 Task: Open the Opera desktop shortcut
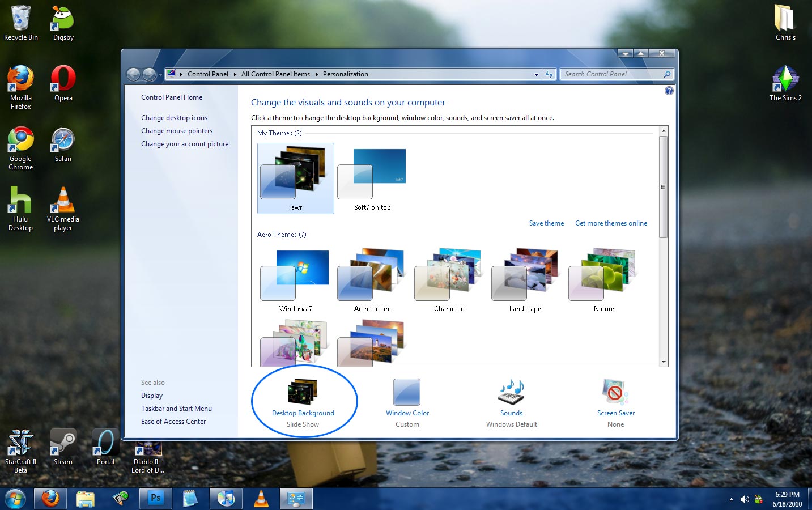pyautogui.click(x=63, y=84)
